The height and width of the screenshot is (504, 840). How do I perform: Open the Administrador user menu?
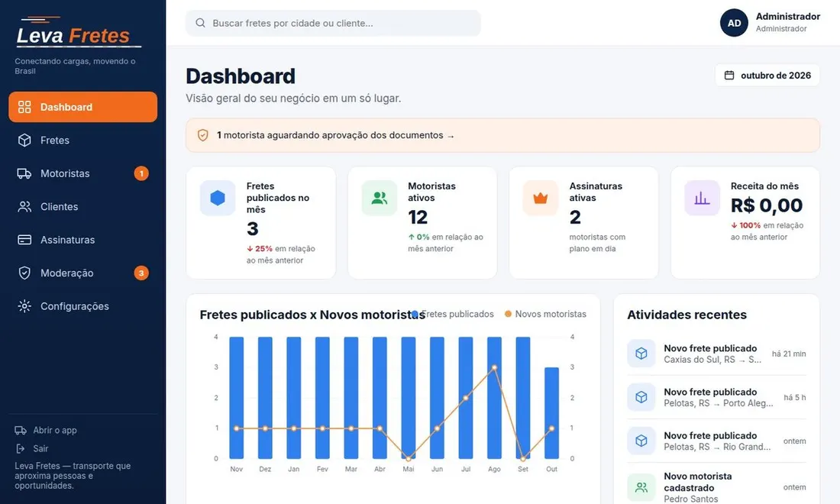click(770, 22)
